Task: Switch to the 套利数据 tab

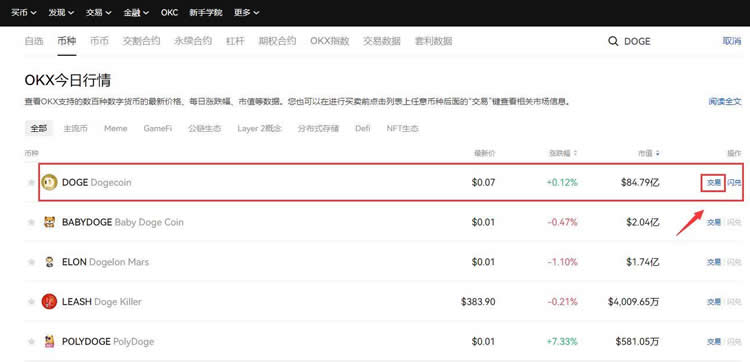Action: click(433, 41)
